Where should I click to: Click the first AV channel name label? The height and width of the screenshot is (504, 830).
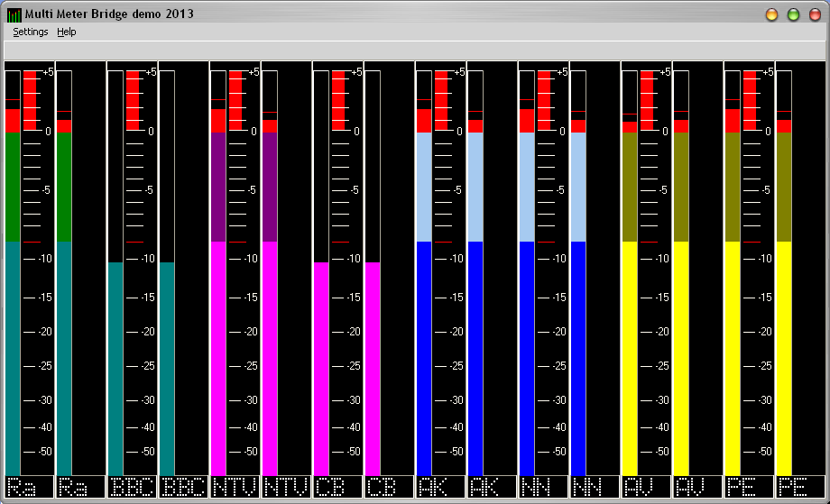[x=646, y=488]
